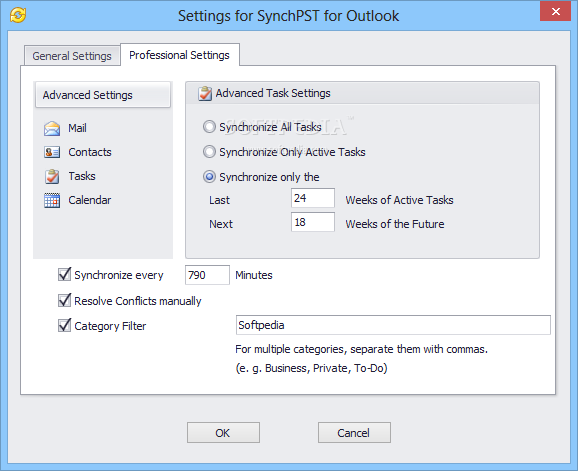Click the Minutes field showing 790

point(207,275)
